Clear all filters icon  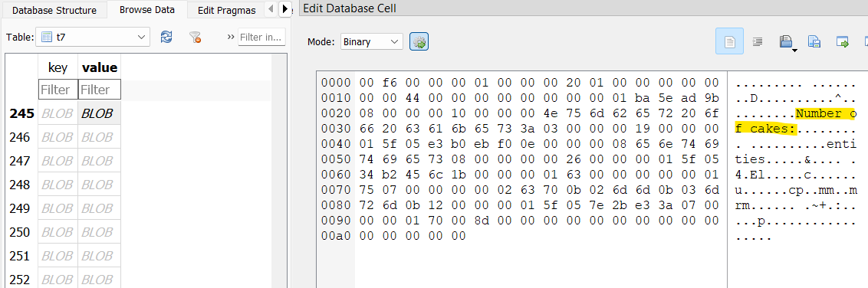[x=195, y=37]
